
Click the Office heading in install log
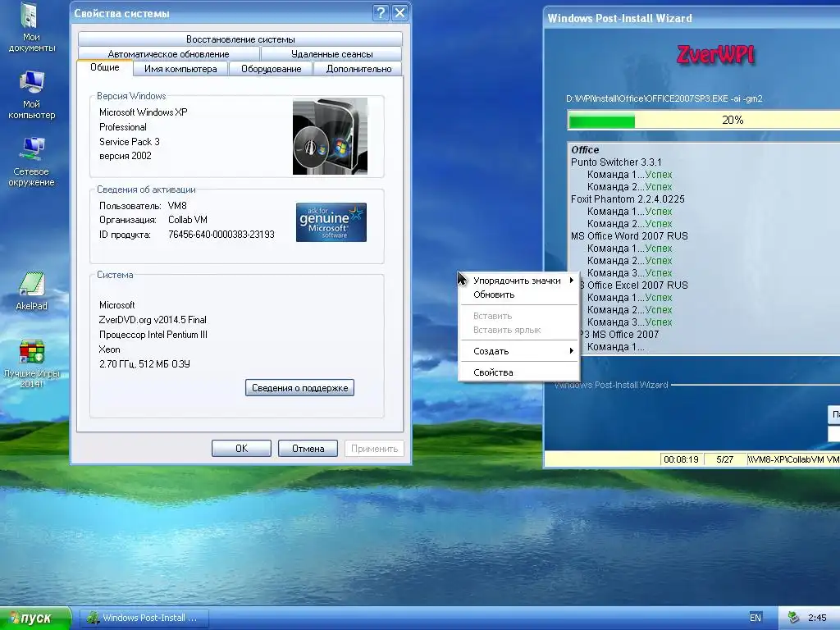pyautogui.click(x=585, y=150)
